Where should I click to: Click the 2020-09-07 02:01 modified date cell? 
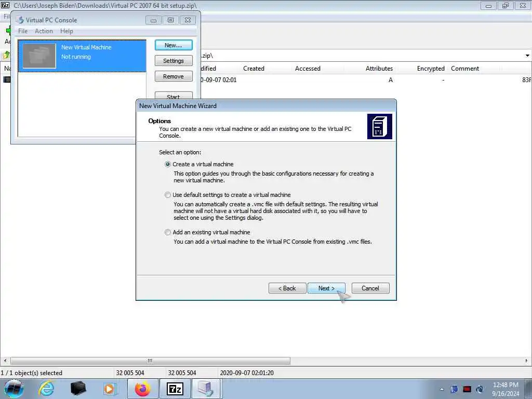(x=218, y=80)
